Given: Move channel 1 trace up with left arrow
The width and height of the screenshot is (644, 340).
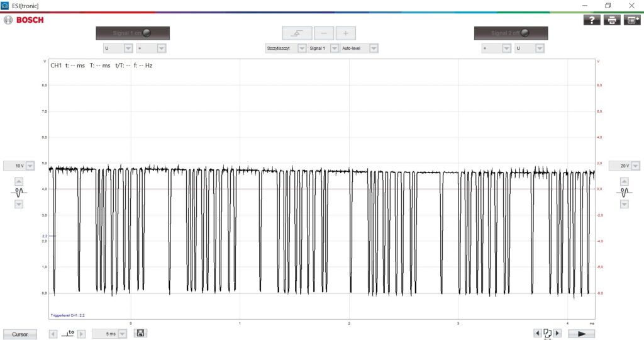Looking at the screenshot, I should coord(19,181).
